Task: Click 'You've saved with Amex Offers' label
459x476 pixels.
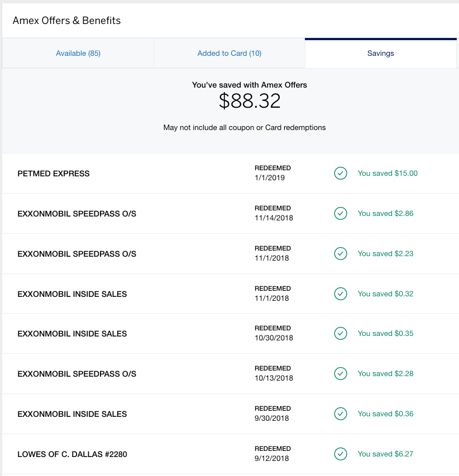Action: pos(250,85)
